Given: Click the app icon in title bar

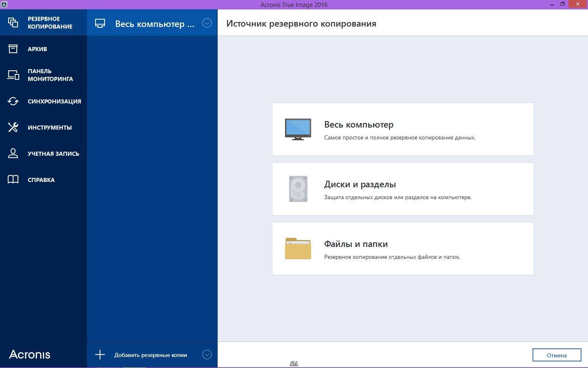Looking at the screenshot, I should [x=4, y=4].
